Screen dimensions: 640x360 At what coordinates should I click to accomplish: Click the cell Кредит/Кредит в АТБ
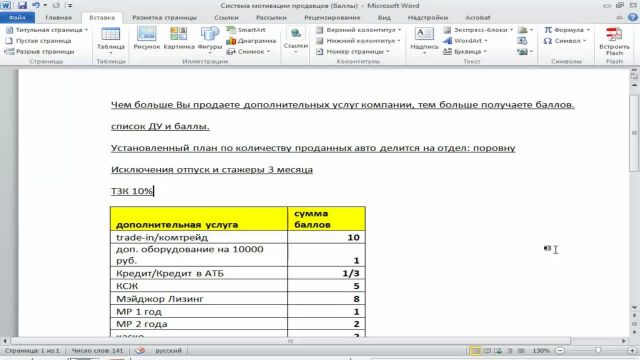(199, 273)
